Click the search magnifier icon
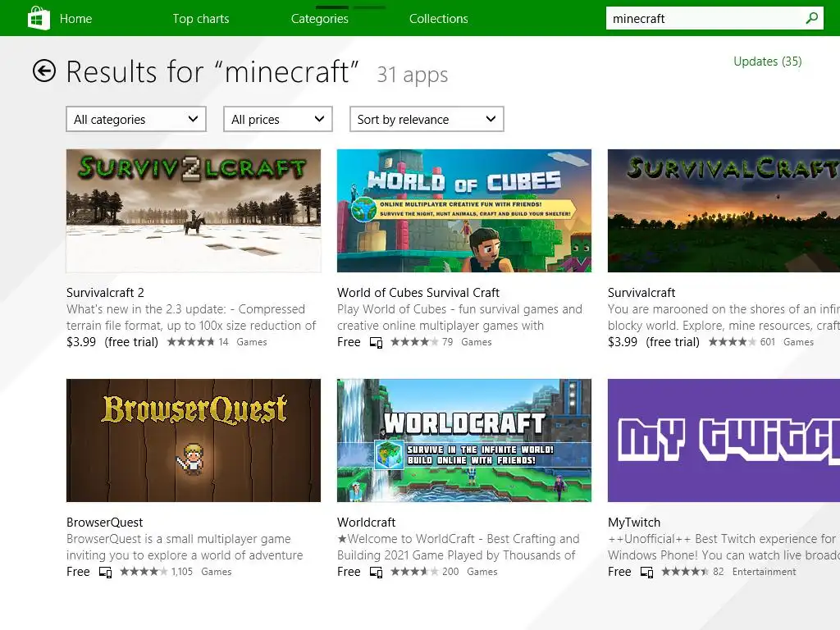 pos(811,18)
